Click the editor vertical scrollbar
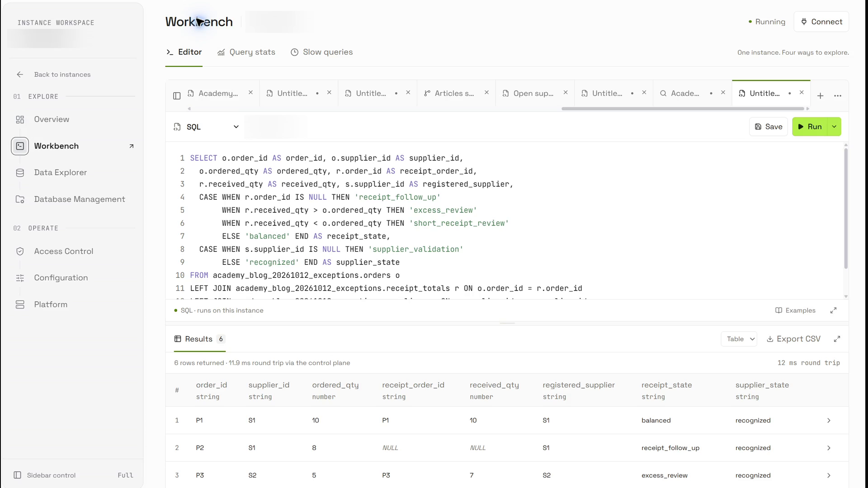Screen dimensions: 868x488 [846, 208]
